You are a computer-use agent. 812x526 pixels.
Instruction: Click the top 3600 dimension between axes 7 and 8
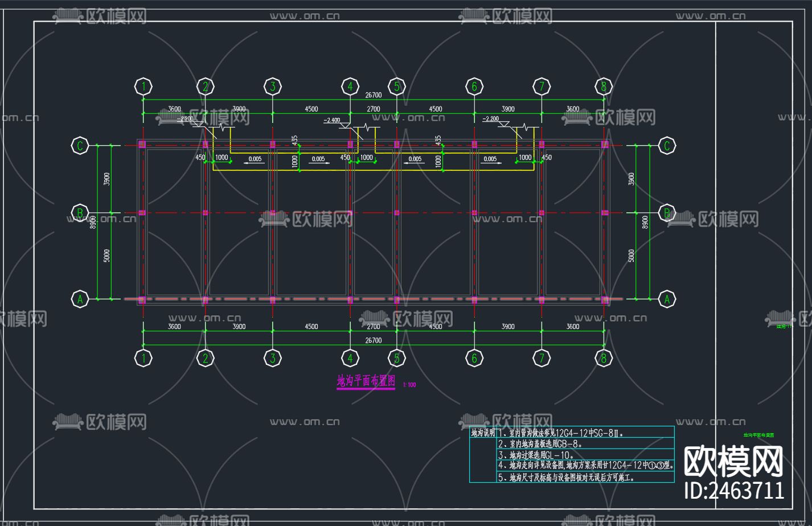coord(573,109)
